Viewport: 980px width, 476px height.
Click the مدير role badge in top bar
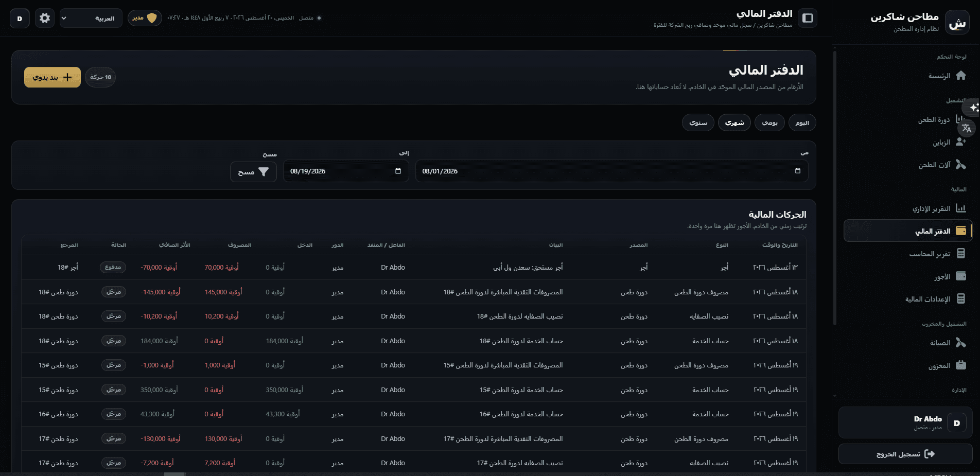145,18
